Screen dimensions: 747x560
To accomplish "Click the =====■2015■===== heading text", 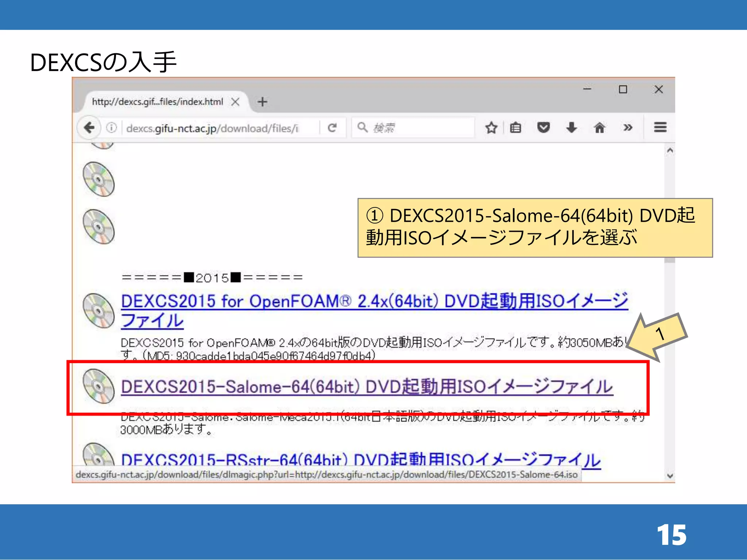I will [212, 278].
